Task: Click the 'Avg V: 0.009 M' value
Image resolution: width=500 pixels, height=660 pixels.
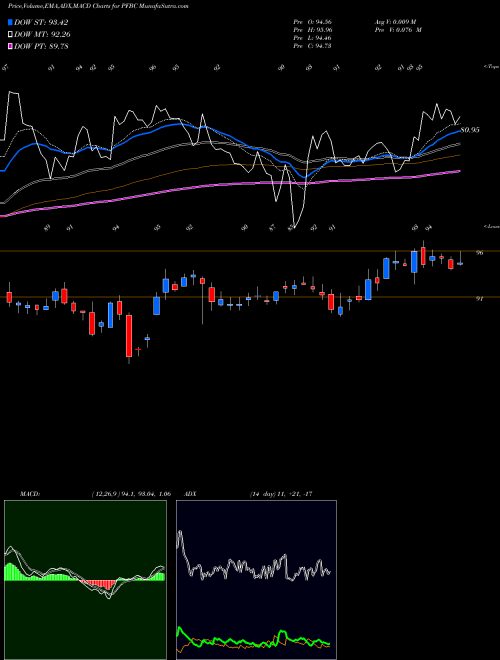Action: [x=395, y=22]
